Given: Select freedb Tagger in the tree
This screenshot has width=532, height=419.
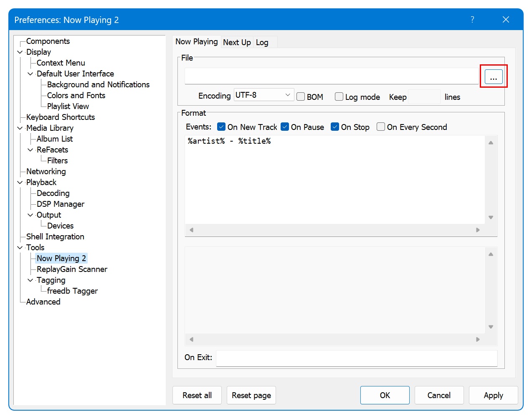Looking at the screenshot, I should (x=72, y=291).
